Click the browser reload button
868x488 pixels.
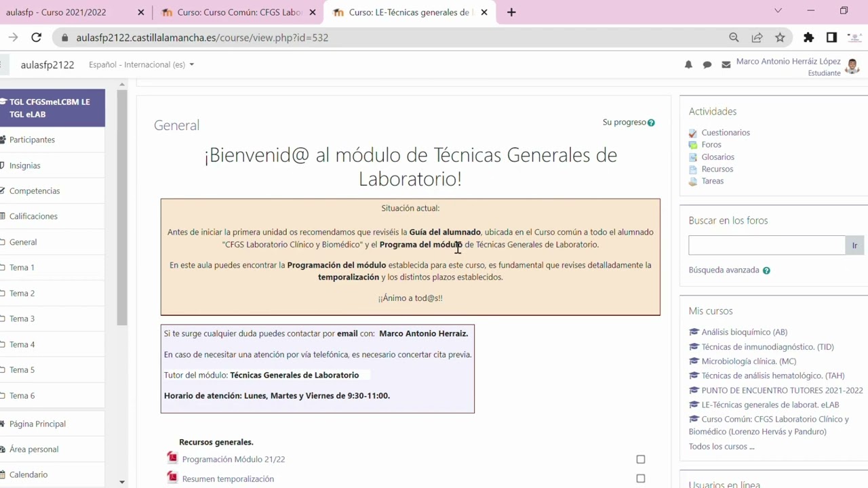(x=37, y=37)
